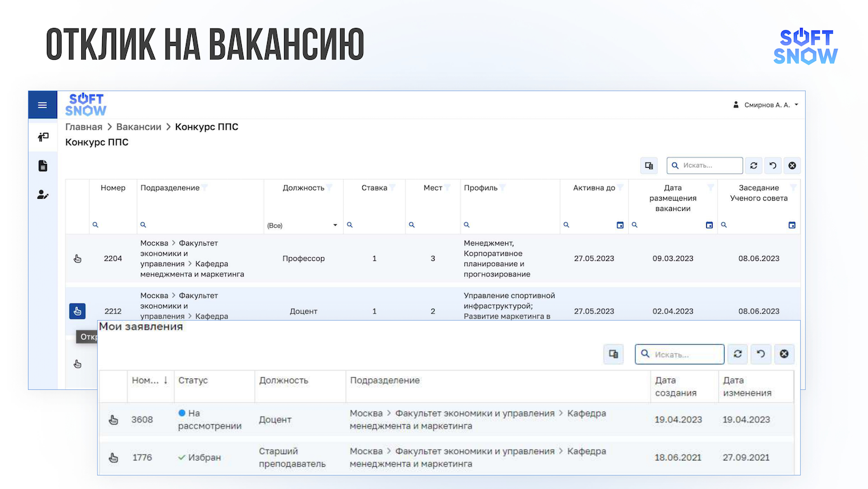Click the hand icon in the row below 2212

77,364
